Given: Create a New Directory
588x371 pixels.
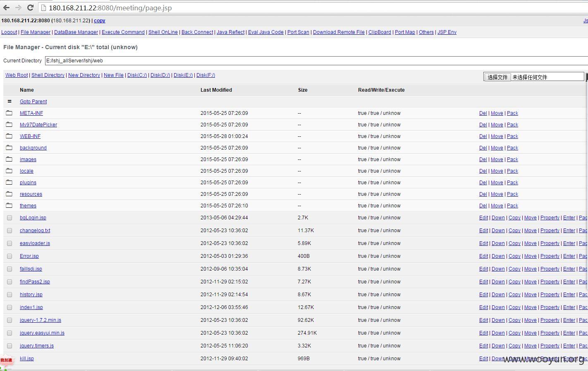Looking at the screenshot, I should pyautogui.click(x=84, y=75).
